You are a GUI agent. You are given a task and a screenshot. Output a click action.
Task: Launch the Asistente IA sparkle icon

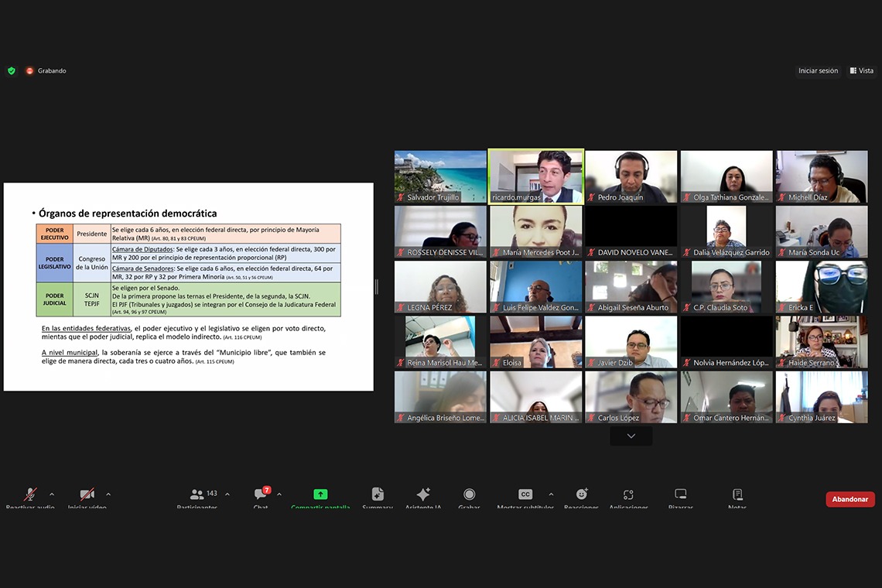[x=423, y=495]
